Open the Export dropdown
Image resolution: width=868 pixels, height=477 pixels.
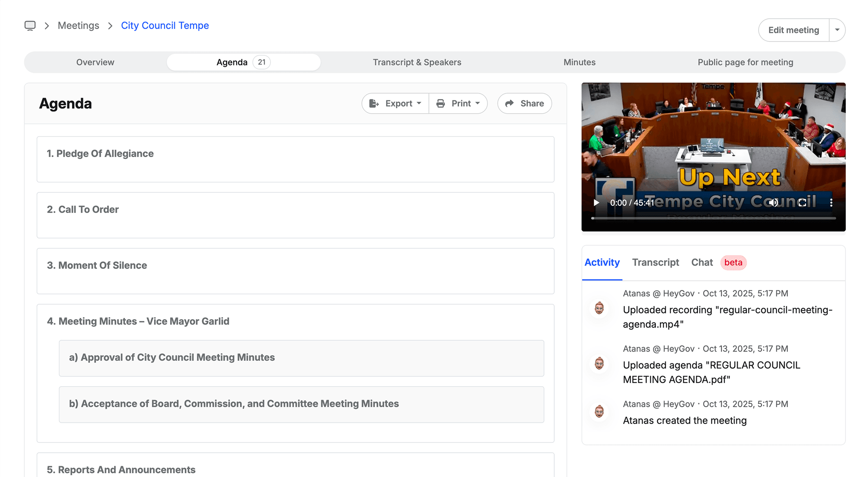click(x=395, y=103)
